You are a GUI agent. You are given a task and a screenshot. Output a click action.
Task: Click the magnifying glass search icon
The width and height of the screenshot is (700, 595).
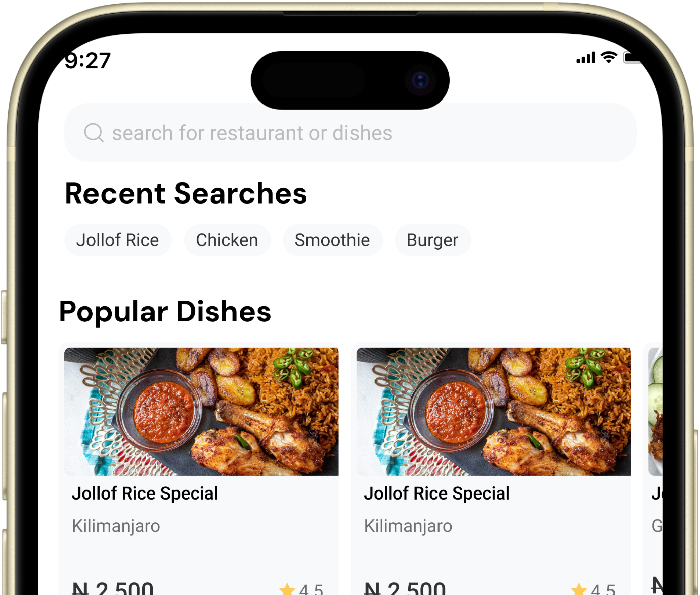click(94, 133)
